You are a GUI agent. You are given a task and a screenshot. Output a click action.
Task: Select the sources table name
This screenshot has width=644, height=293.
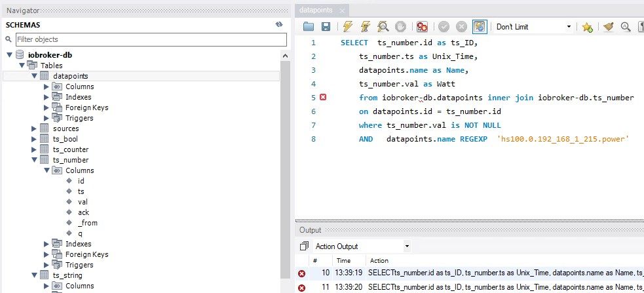click(66, 128)
